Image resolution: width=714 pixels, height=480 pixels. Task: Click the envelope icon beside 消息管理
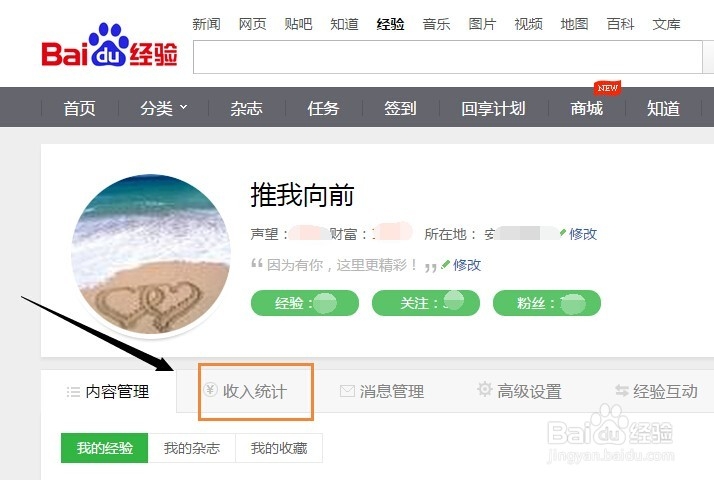coord(347,391)
